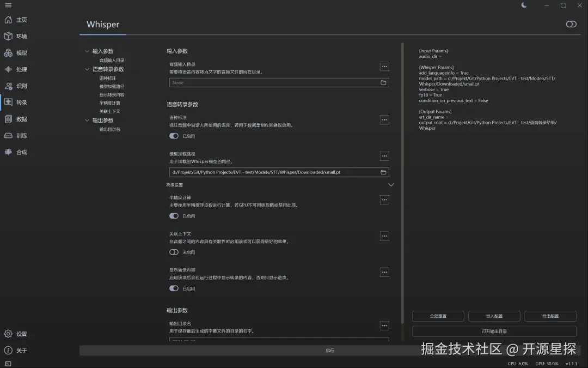
Task: Collapse the 高级设置 advanced settings section
Action: point(391,185)
